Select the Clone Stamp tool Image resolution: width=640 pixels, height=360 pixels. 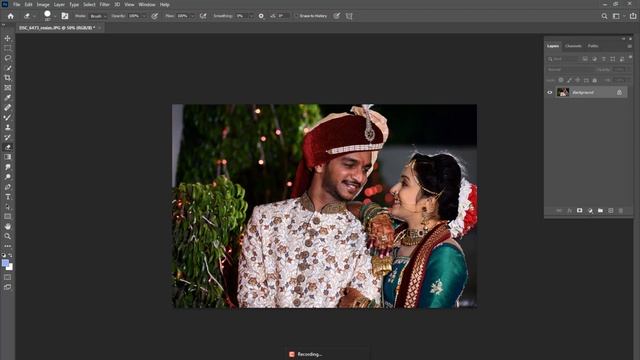tap(7, 127)
